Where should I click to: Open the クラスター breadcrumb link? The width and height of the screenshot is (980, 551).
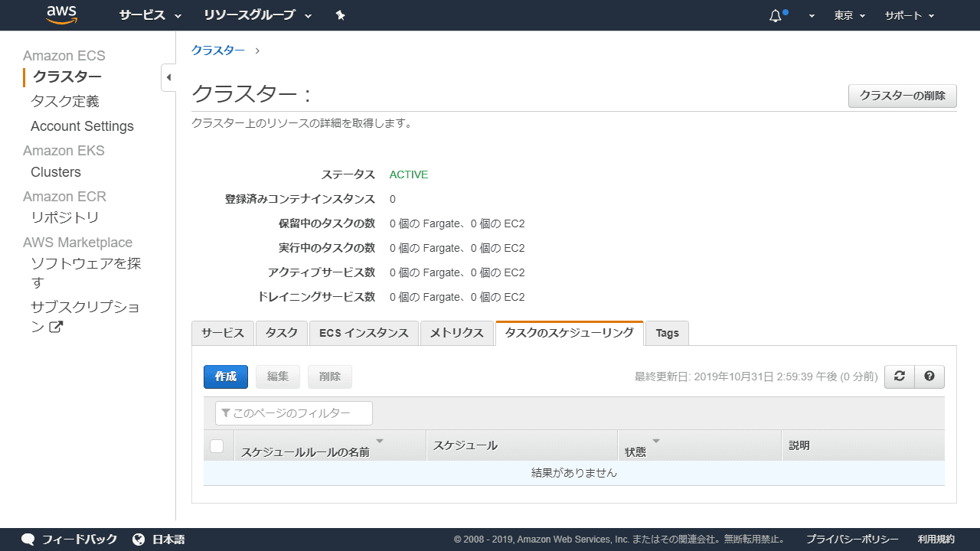coord(218,50)
